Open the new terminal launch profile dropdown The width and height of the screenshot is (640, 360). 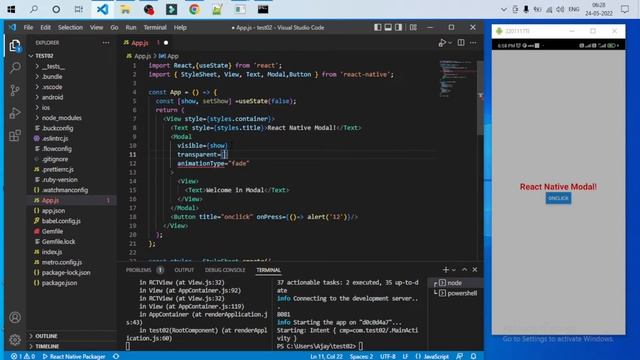click(x=453, y=270)
